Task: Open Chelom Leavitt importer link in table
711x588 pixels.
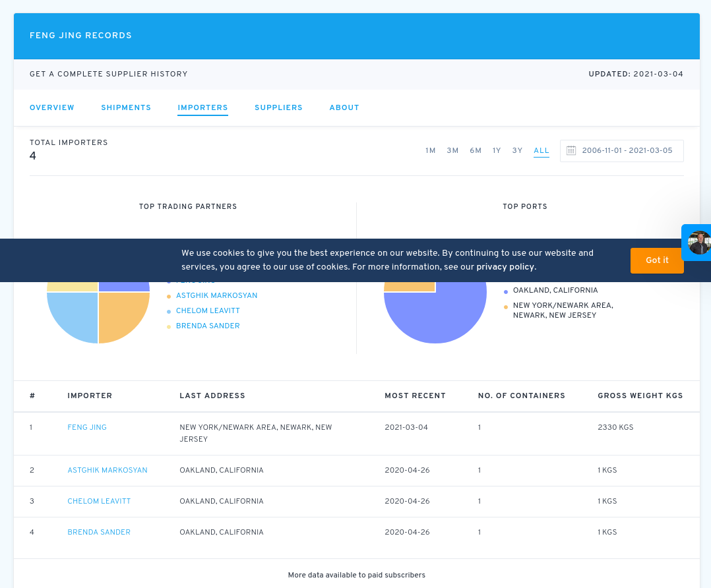Action: tap(99, 501)
